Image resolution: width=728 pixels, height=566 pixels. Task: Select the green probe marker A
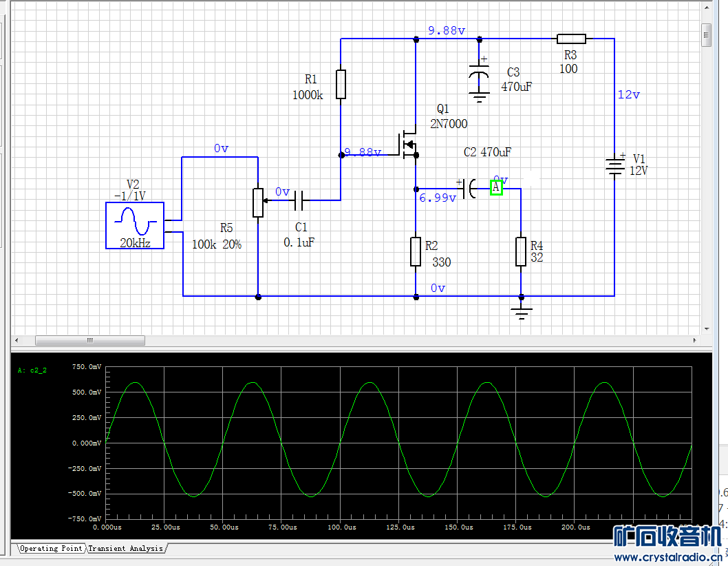496,187
